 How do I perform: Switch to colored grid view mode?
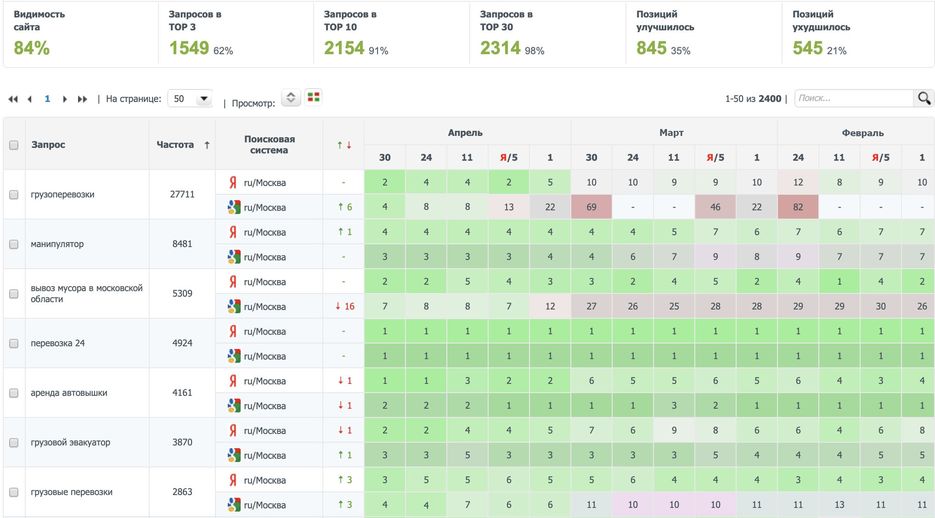click(x=314, y=97)
